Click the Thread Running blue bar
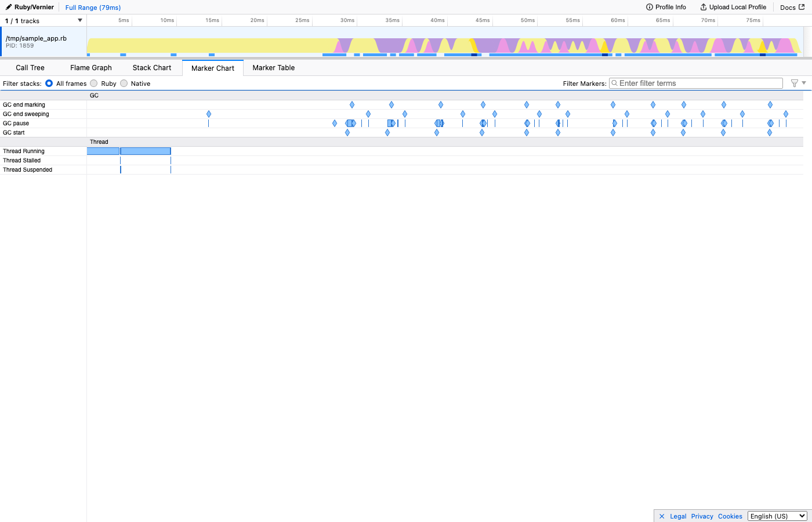This screenshot has width=812, height=522. (x=145, y=151)
